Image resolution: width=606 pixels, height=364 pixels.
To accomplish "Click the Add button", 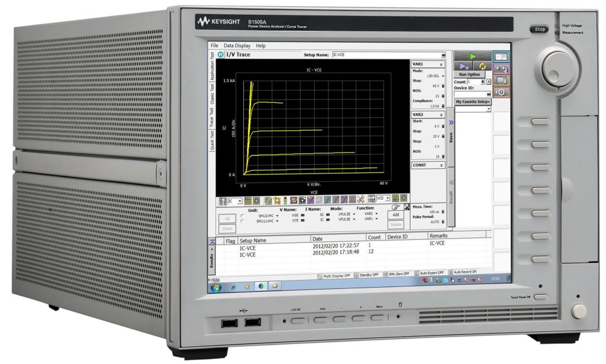I will (x=395, y=215).
